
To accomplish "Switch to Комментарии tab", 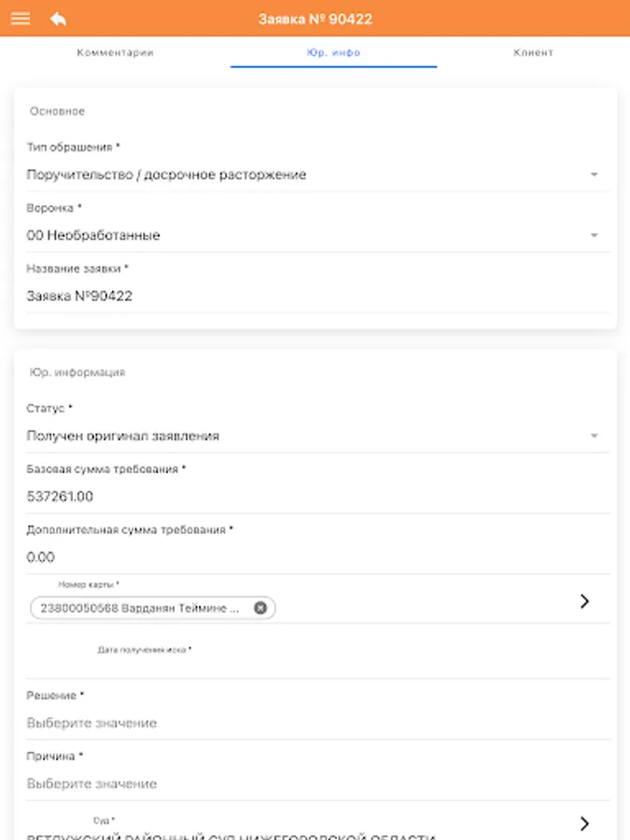I will [x=115, y=53].
